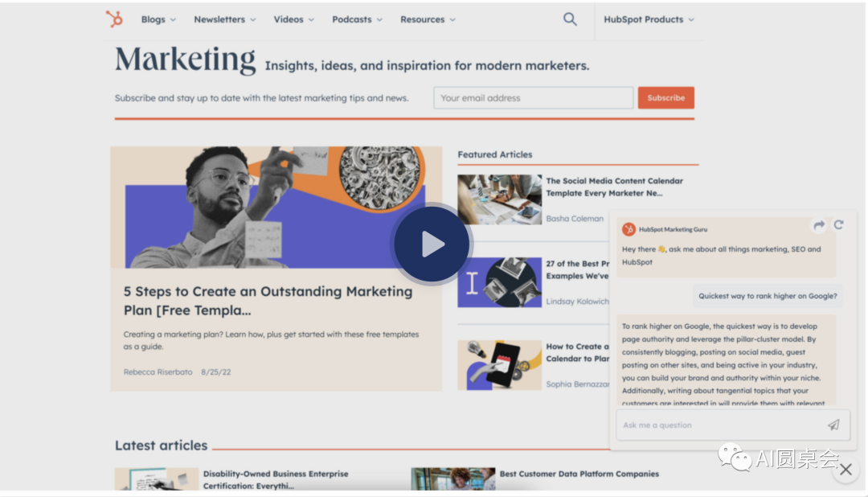Screen dimensions: 868x497
Task: Close the overlay with X button
Action: [845, 470]
